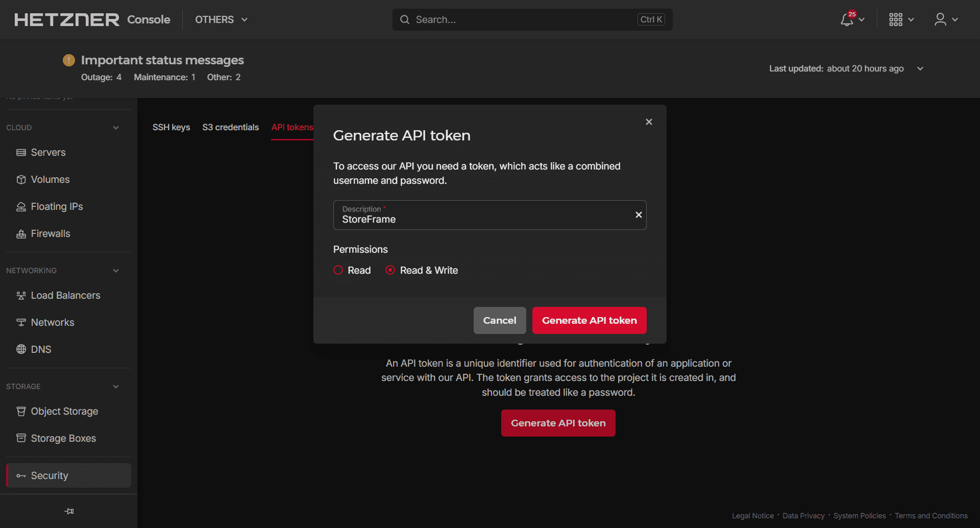
Task: Click the Servers sidebar icon
Action: tap(21, 152)
